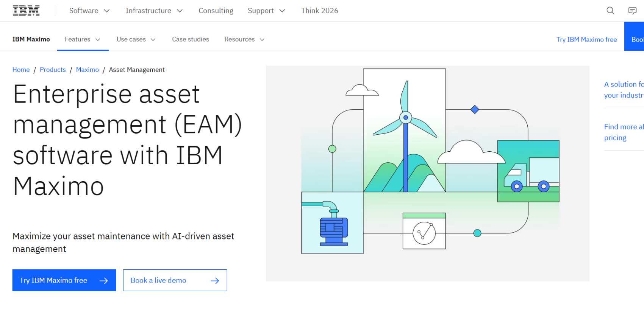Open the Resources tab

tap(244, 39)
